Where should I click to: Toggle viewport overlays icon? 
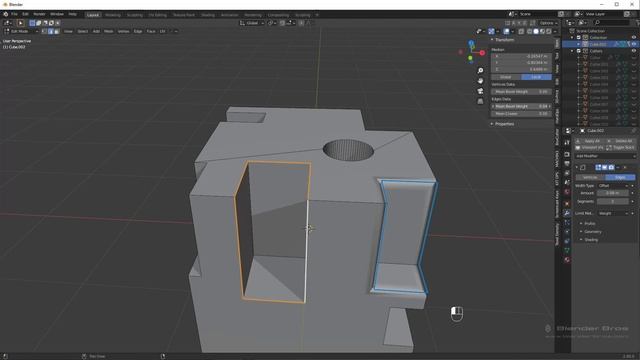pyautogui.click(x=507, y=31)
